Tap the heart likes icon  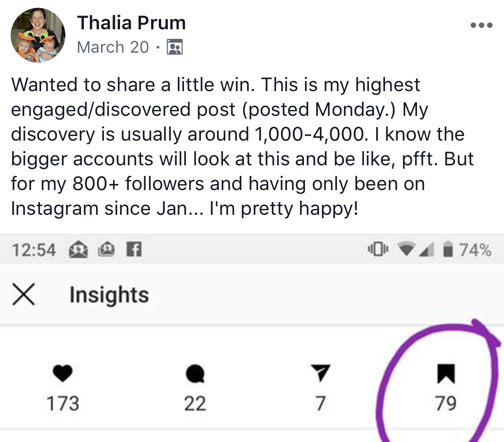click(62, 373)
